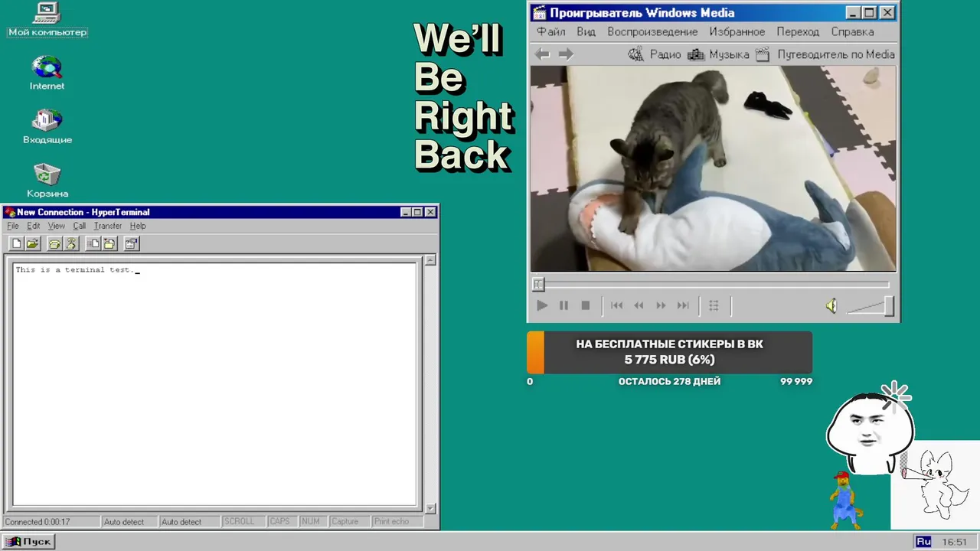This screenshot has height=551, width=980.
Task: Open the Help menu in HyperTerminal
Action: pyautogui.click(x=138, y=226)
